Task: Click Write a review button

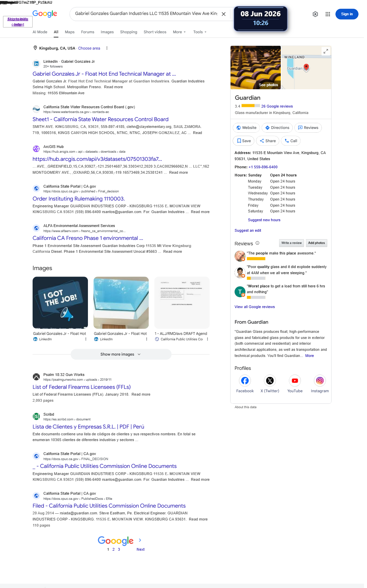Action: 291,243
